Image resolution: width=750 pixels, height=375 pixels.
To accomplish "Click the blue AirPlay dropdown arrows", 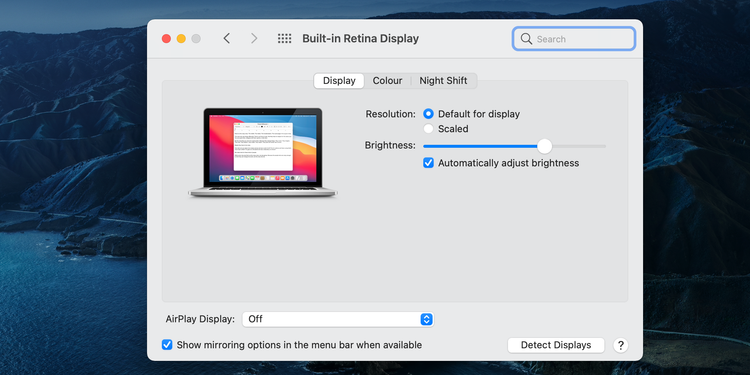I will click(427, 319).
